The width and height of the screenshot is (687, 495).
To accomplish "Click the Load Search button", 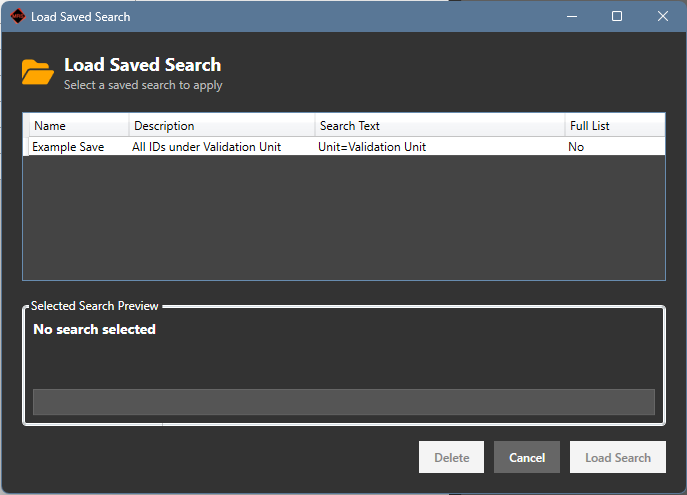I will click(618, 457).
